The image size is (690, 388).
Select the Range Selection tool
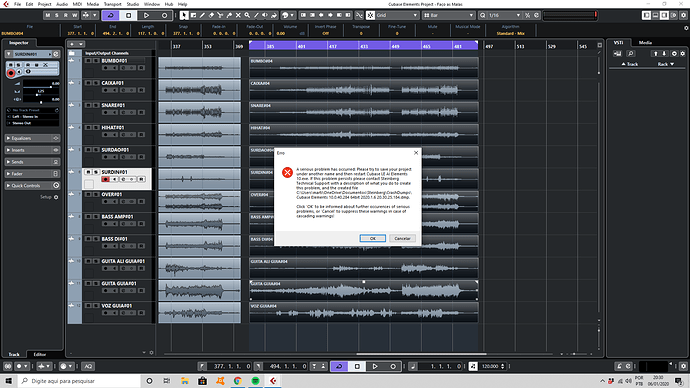pyautogui.click(x=193, y=15)
